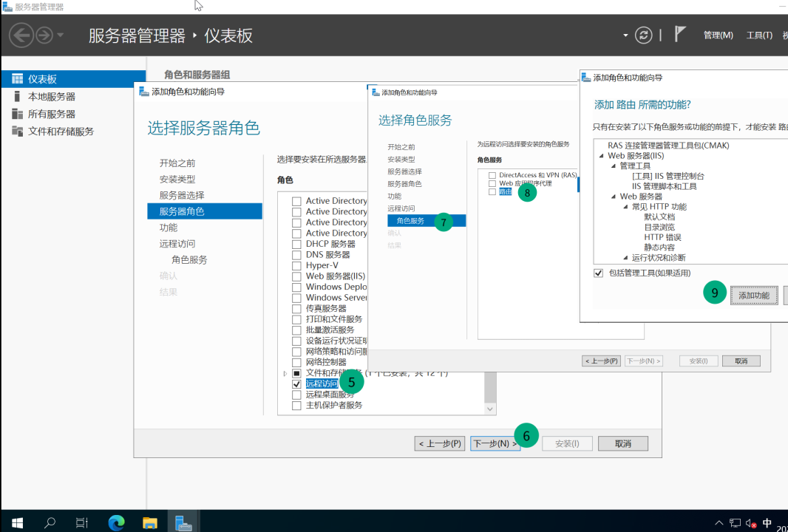Screen dimensions: 788x532
Task: Toggle 包括管理工具(如果适用) checkbox
Action: pos(598,273)
